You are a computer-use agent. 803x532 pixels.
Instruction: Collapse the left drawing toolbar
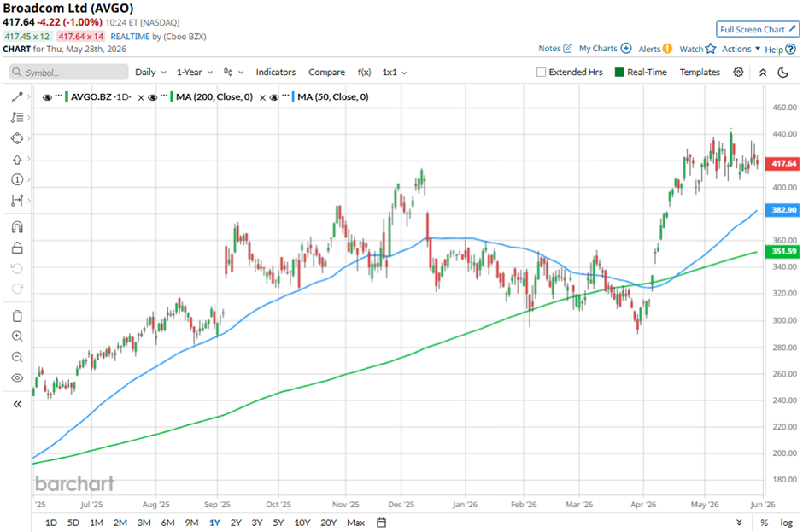point(17,405)
